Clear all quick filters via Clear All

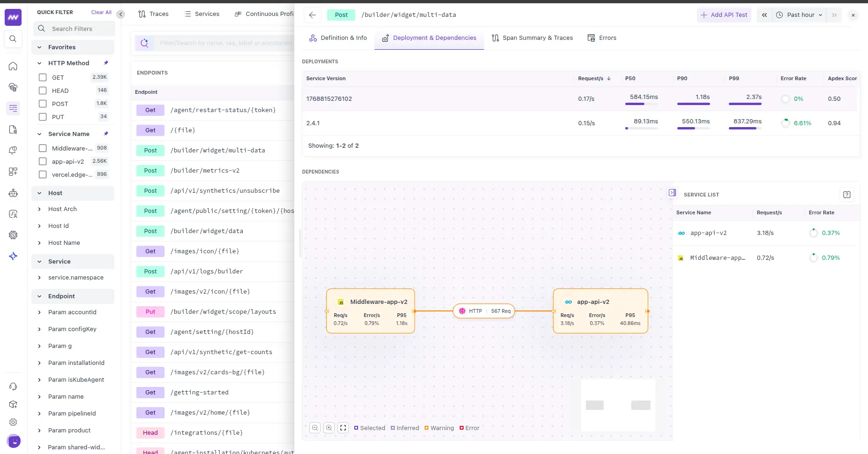click(102, 12)
